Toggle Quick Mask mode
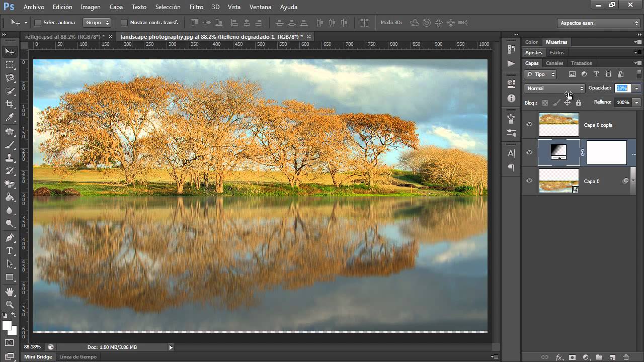This screenshot has height=362, width=644. 10,343
